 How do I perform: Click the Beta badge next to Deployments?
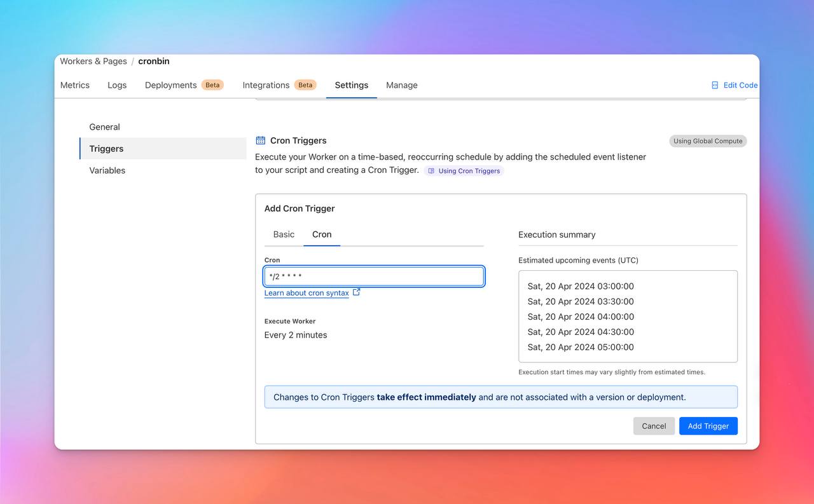(212, 85)
